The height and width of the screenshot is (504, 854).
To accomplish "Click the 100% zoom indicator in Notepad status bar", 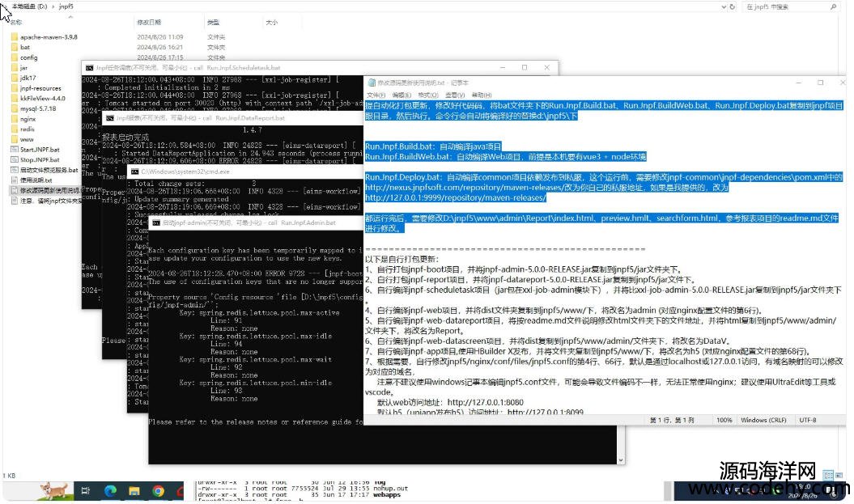I will (724, 420).
